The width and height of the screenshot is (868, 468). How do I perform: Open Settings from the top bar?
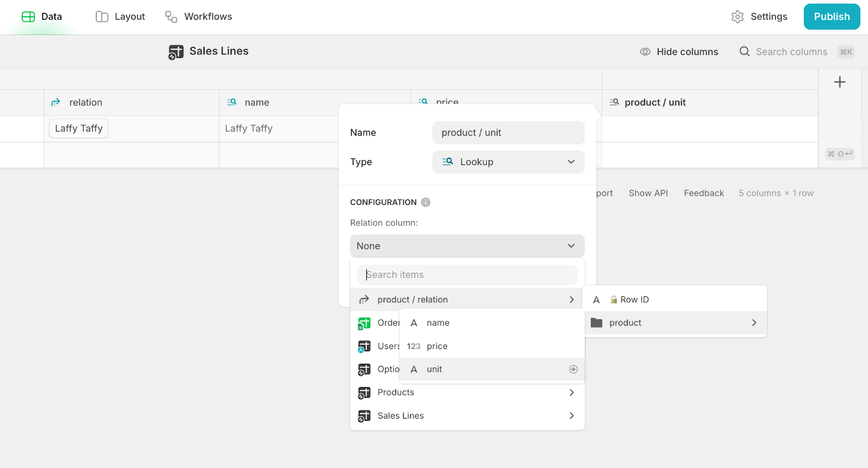(x=759, y=17)
